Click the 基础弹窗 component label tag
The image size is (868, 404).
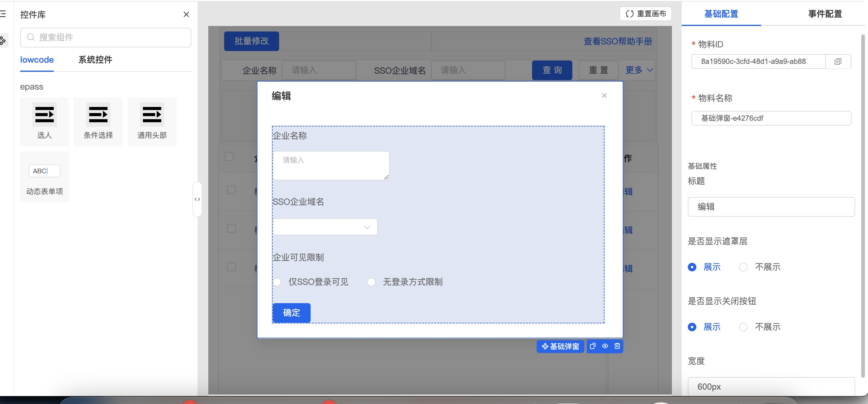point(560,346)
